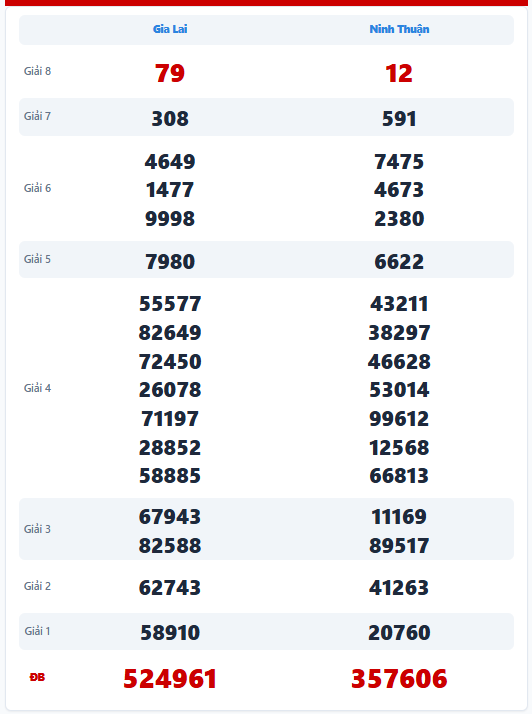Click Gia Lai Giải 6 number 9998

coord(170,219)
